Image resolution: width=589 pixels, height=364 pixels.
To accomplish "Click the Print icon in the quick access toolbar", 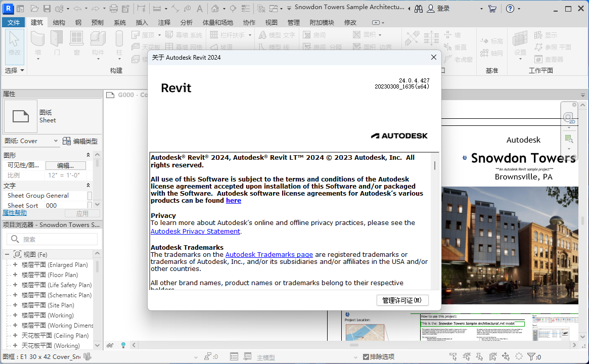I will [x=113, y=8].
